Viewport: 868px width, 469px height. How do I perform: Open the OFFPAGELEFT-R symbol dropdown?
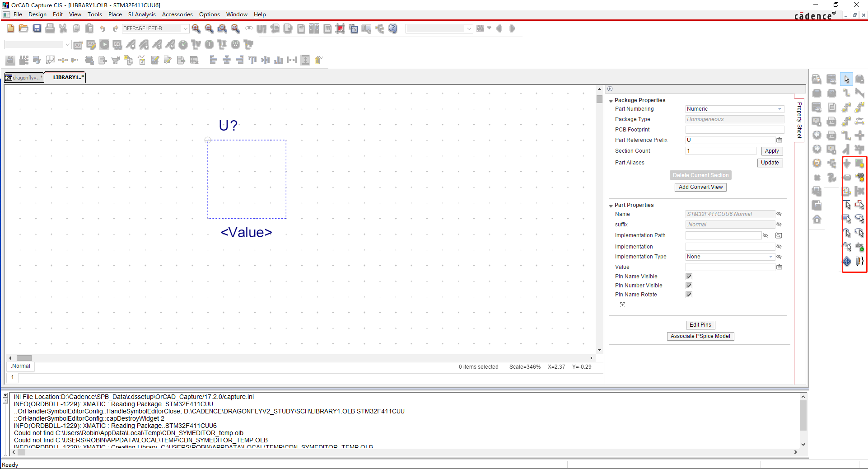[185, 28]
